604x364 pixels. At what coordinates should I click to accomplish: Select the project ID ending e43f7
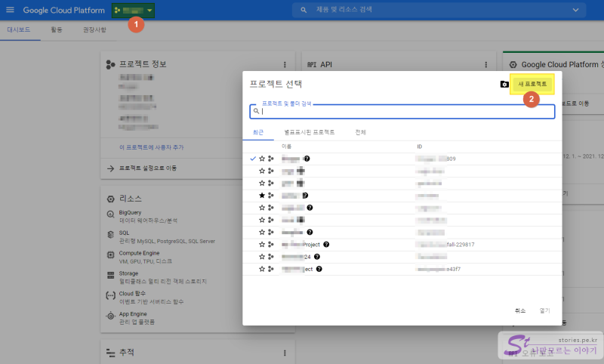(439, 270)
